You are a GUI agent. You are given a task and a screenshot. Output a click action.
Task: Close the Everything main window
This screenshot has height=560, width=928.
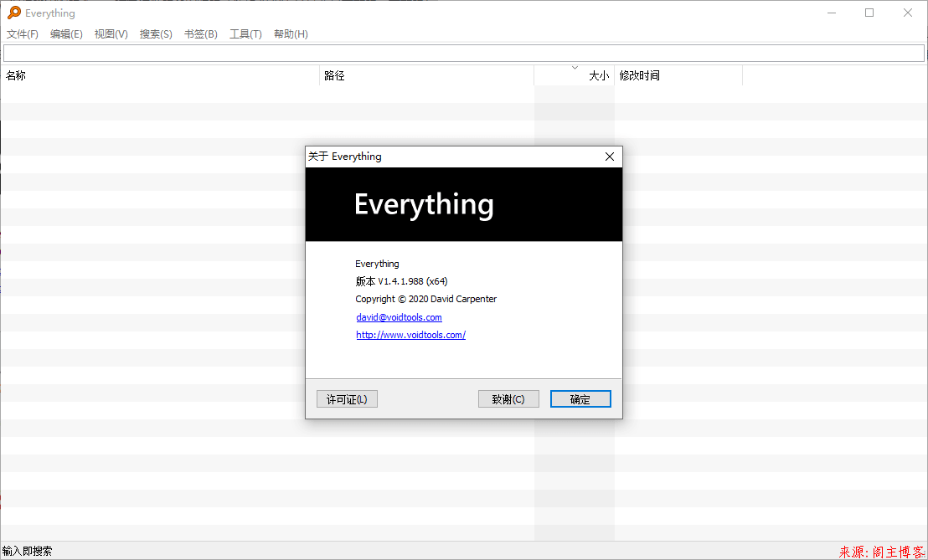(x=907, y=13)
